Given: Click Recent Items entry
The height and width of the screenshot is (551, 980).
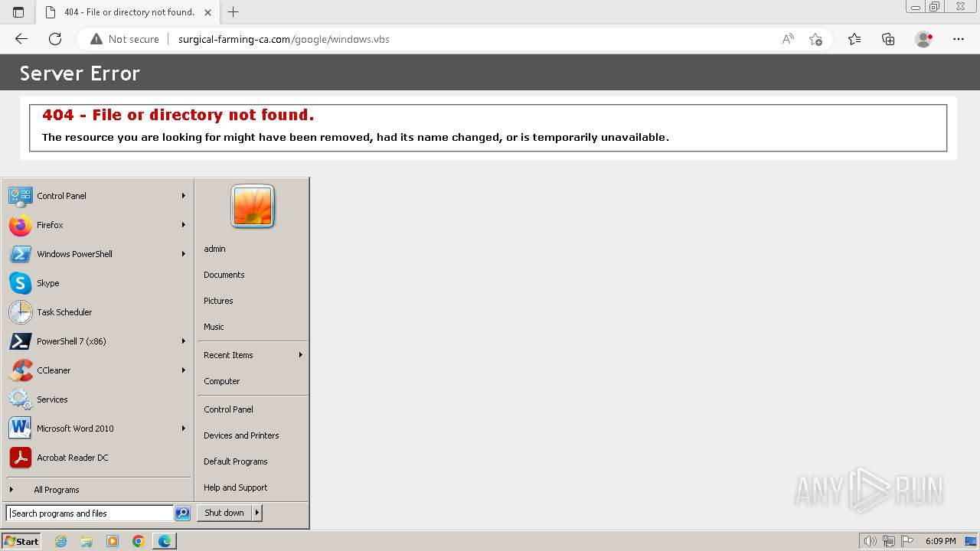Looking at the screenshot, I should pyautogui.click(x=253, y=355).
